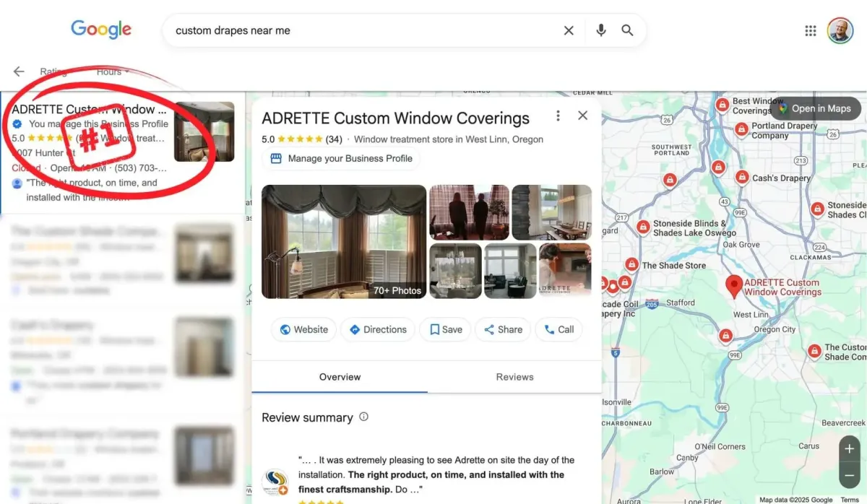Click Open in Maps button
Viewport: 867px width, 504px height.
tap(815, 108)
